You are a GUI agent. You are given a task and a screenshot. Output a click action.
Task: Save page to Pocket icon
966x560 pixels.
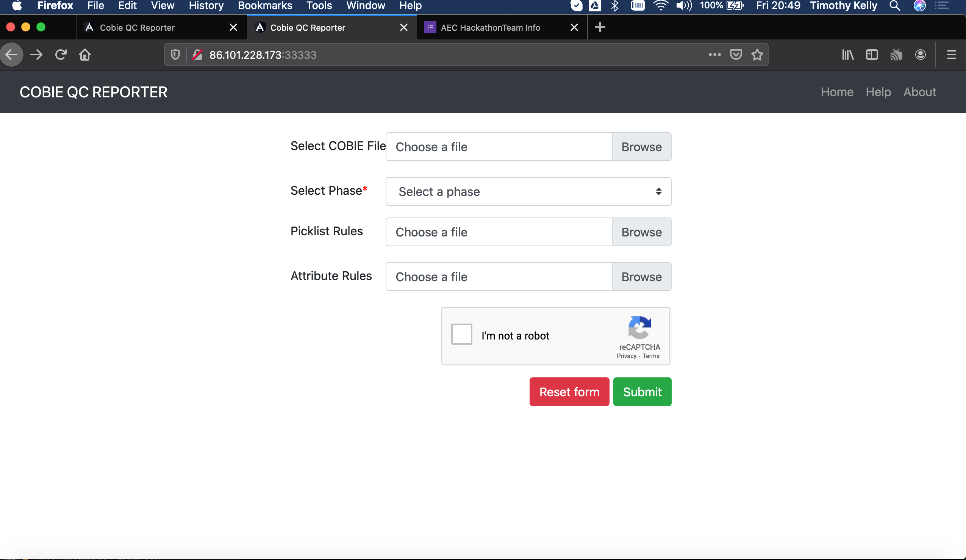pos(736,55)
